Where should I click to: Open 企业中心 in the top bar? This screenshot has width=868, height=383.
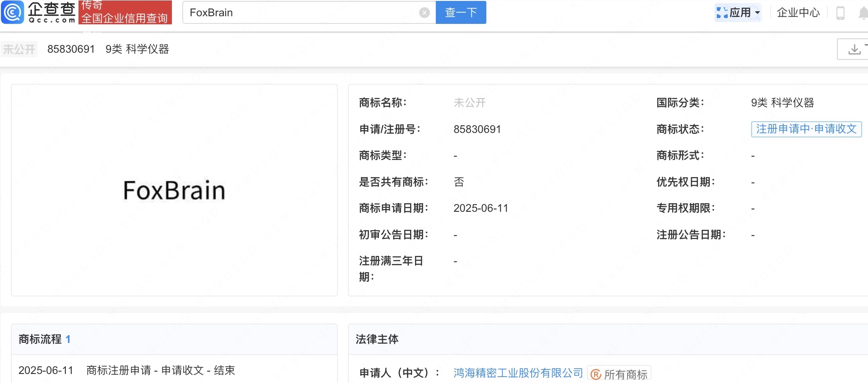798,13
